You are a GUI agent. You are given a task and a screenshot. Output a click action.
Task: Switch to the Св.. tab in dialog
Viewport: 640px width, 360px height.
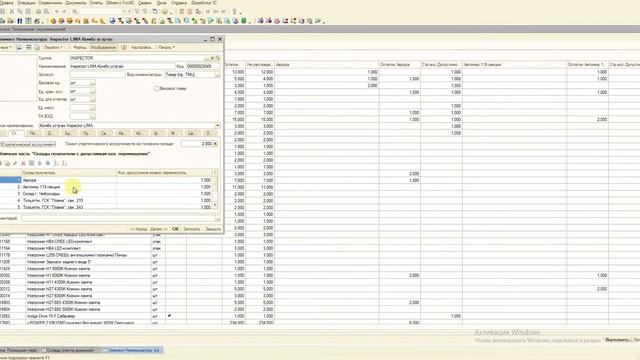(103, 133)
